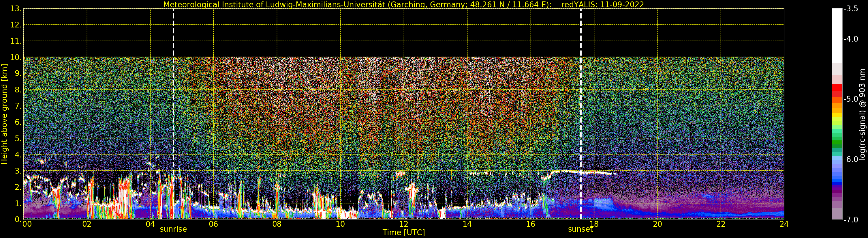Click the white cloud layer near 3 km at sunset

point(583,172)
